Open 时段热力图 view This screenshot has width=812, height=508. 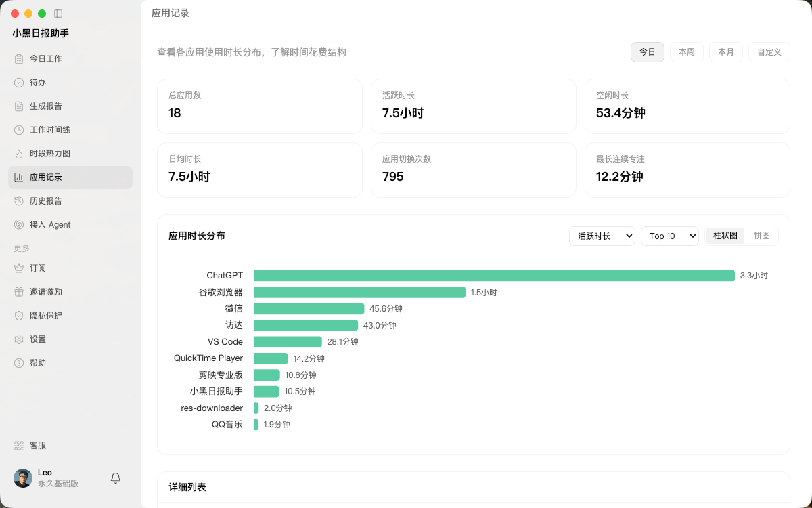click(x=70, y=154)
